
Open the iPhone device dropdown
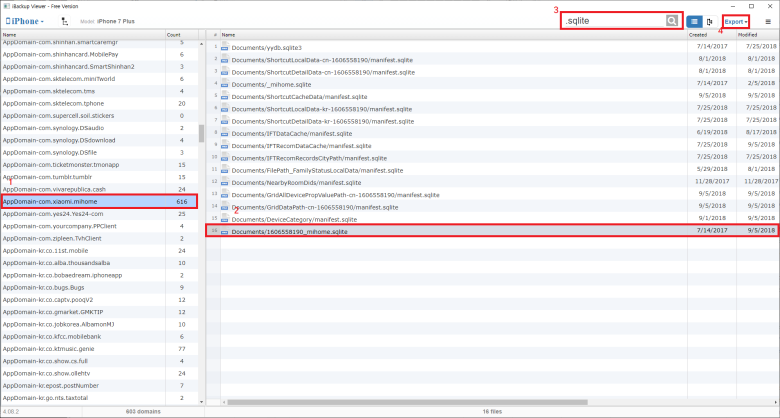(x=27, y=21)
